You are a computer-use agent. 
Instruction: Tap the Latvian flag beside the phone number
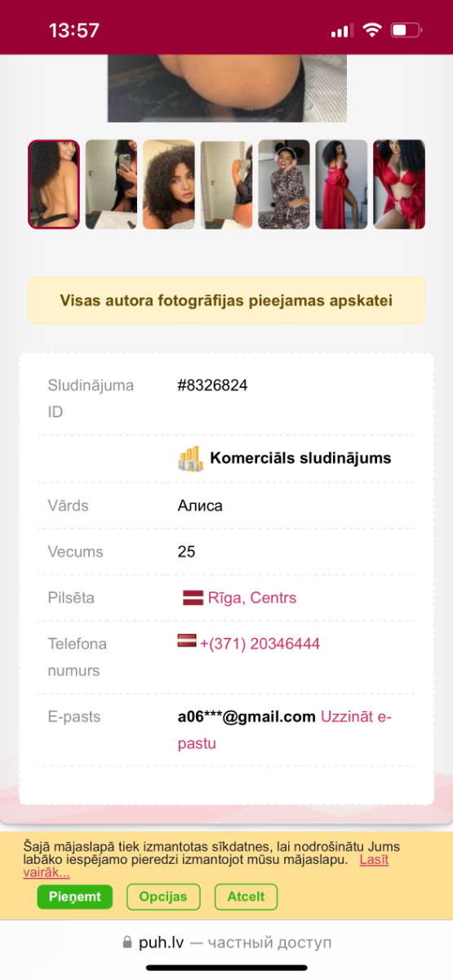pos(187,641)
